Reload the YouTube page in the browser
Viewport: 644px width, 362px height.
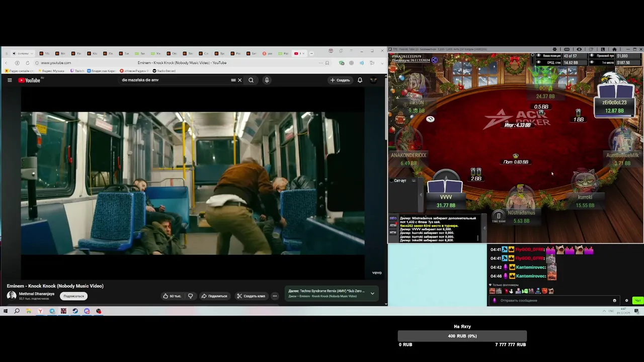tap(27, 63)
